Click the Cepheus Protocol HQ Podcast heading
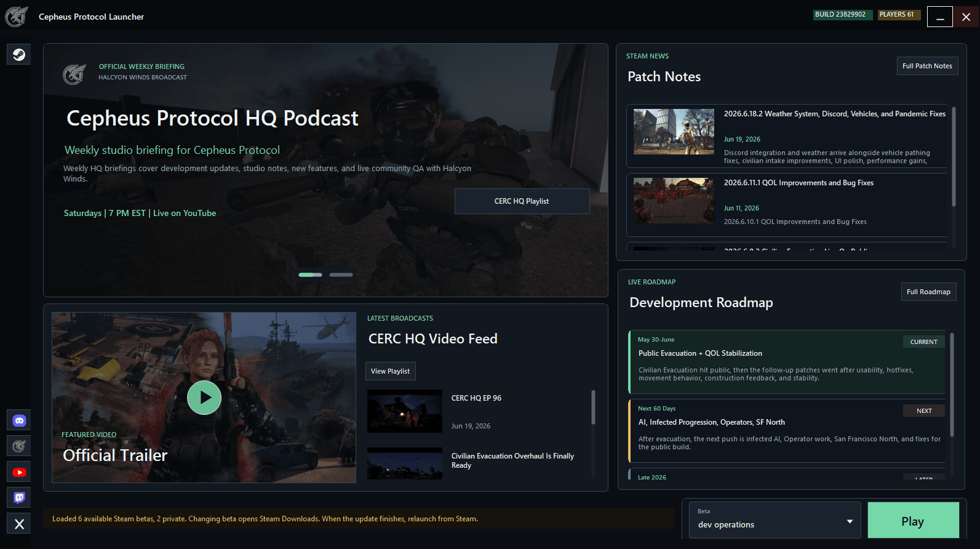The width and height of the screenshot is (980, 549). coord(212,118)
